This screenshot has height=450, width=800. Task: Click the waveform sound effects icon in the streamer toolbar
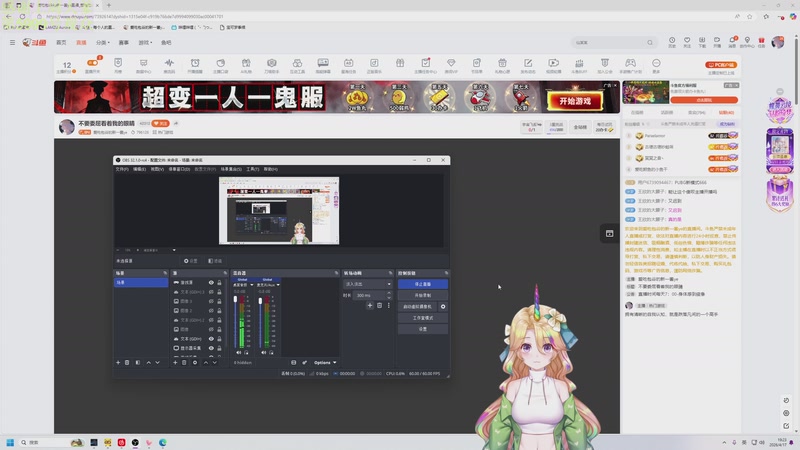pyautogui.click(x=169, y=63)
